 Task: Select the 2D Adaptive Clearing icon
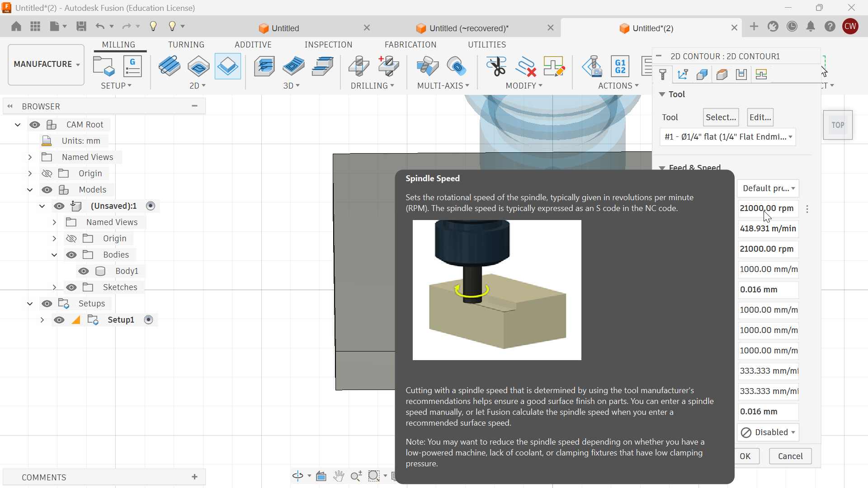pos(170,66)
